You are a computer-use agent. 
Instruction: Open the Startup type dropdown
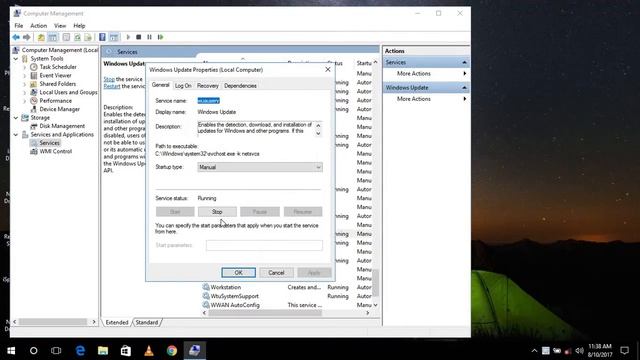click(x=260, y=167)
